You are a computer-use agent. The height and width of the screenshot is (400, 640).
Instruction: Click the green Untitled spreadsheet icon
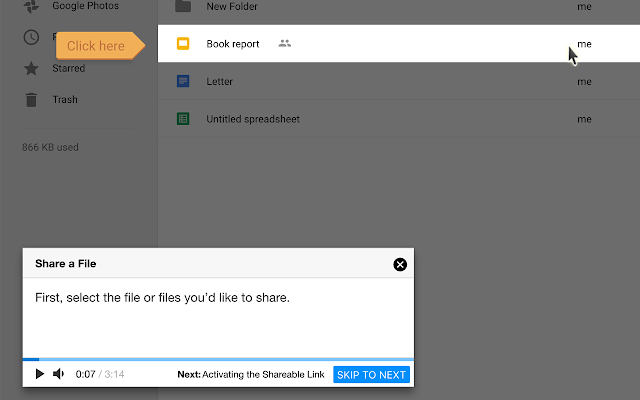(x=183, y=119)
